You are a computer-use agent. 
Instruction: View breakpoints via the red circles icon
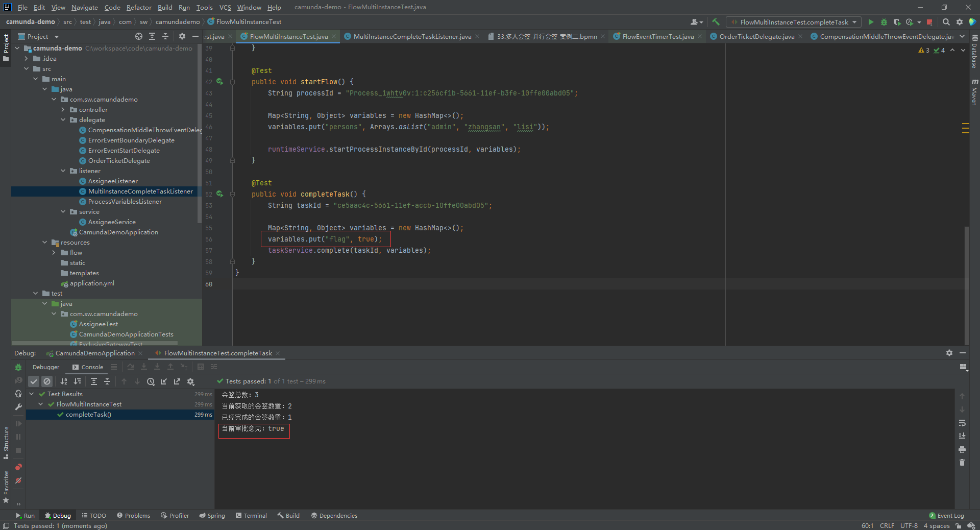point(18,467)
